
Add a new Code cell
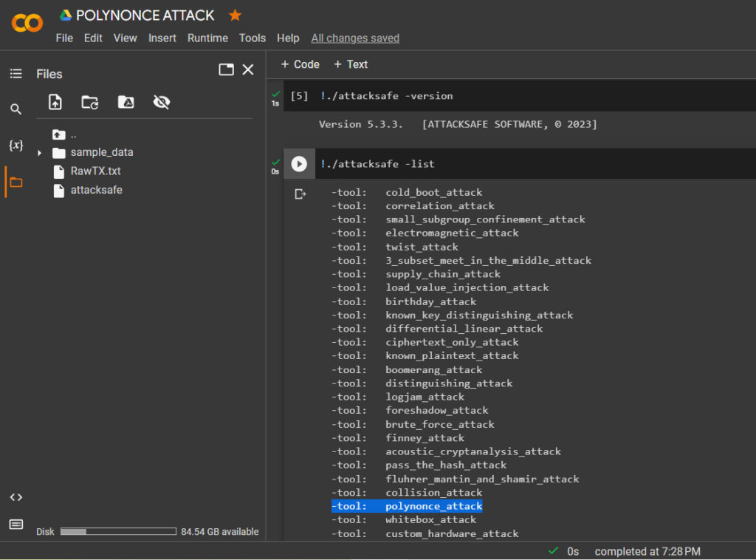(x=300, y=64)
